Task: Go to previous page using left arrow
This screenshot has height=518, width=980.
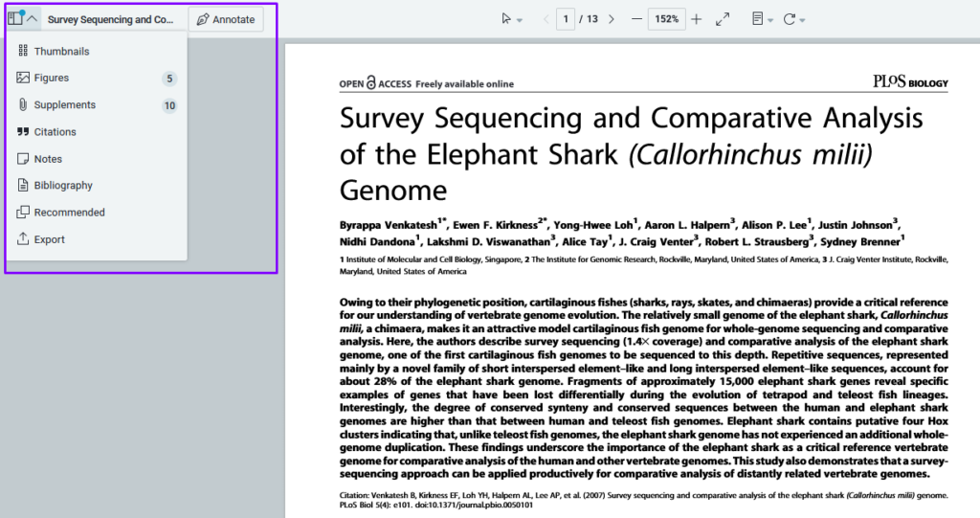Action: click(546, 19)
